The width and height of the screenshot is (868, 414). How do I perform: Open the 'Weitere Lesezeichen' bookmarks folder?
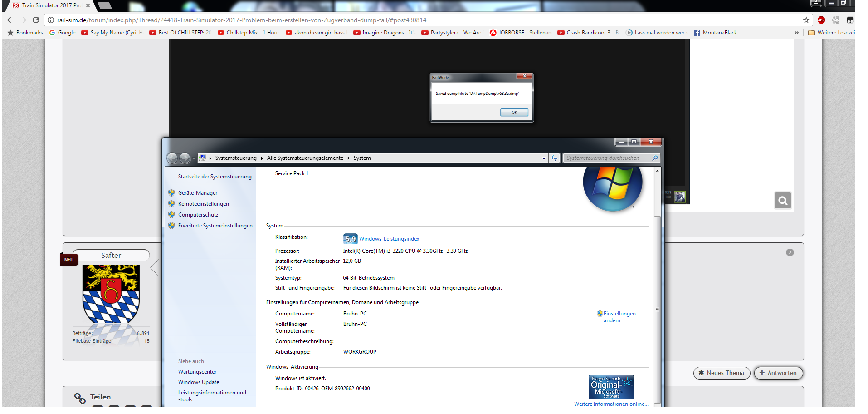point(831,33)
